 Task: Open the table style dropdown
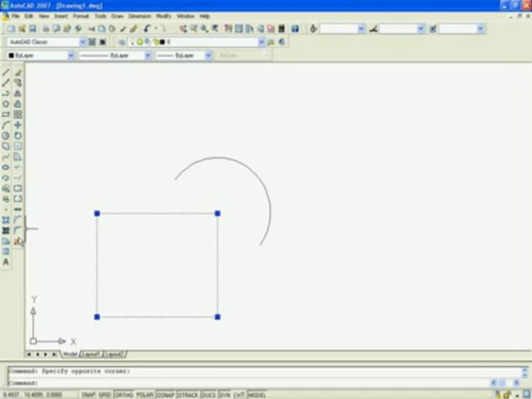pos(480,29)
